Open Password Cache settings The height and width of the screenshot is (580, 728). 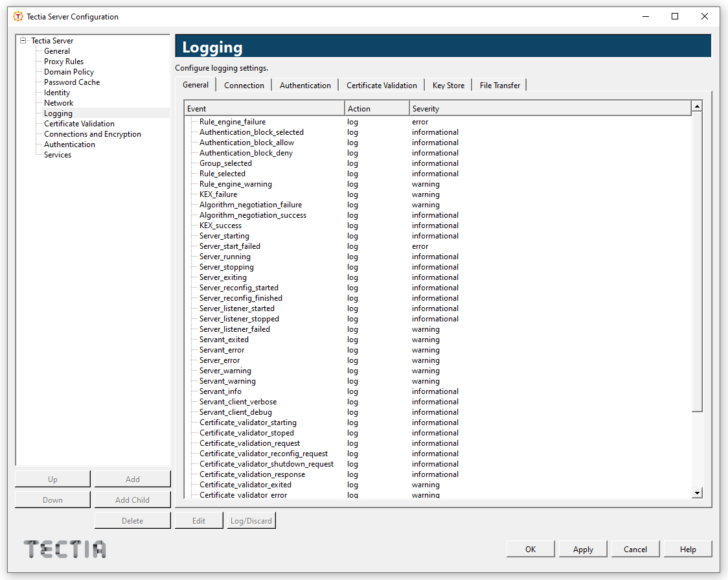(x=71, y=82)
